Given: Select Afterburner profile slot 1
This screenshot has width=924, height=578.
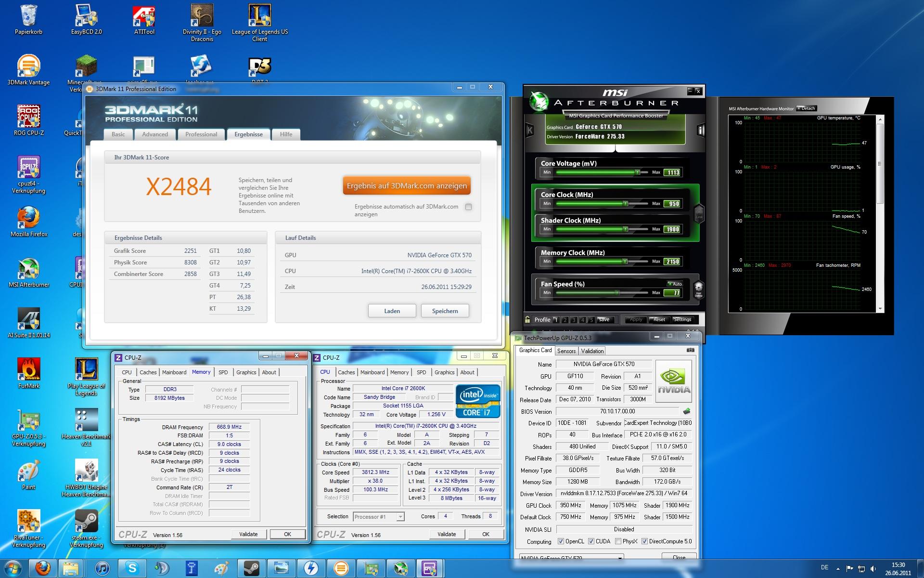Looking at the screenshot, I should click(555, 319).
